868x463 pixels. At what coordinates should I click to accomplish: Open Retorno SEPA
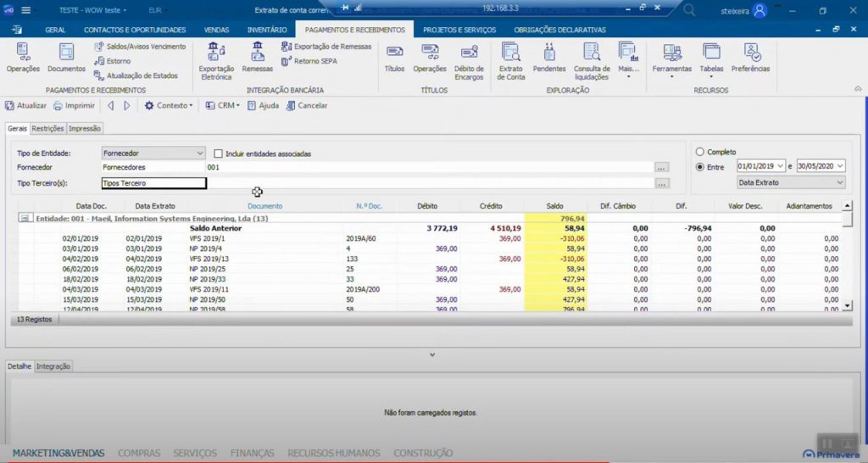tap(309, 61)
